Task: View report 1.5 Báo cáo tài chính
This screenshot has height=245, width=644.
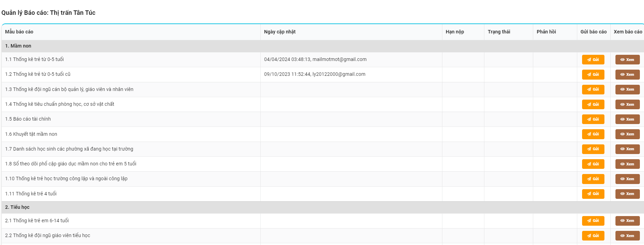Action: coord(627,119)
